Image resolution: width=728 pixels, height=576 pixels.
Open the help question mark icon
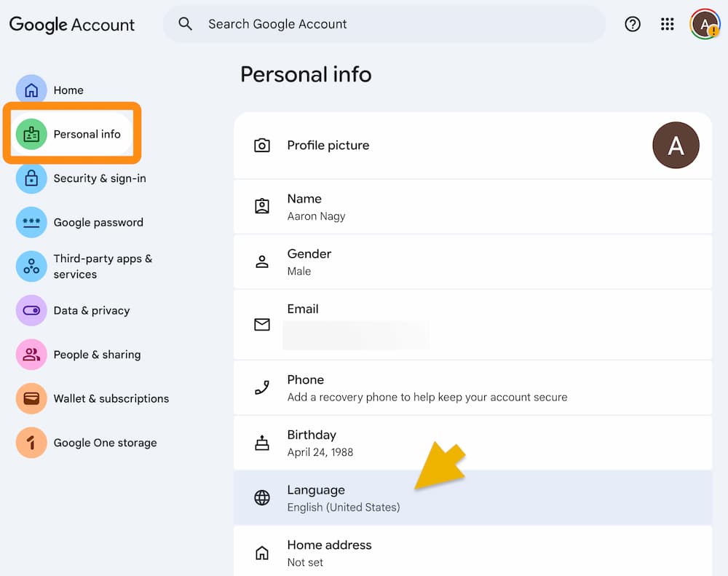633,24
